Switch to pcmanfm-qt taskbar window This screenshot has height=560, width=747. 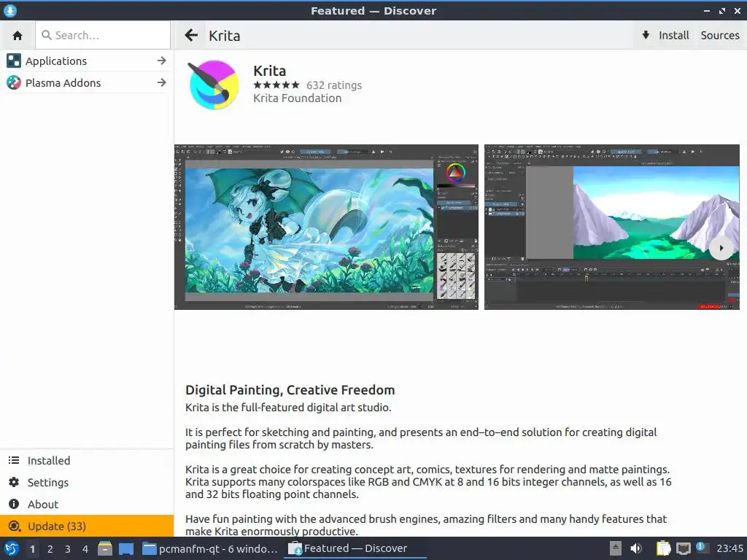coord(210,548)
